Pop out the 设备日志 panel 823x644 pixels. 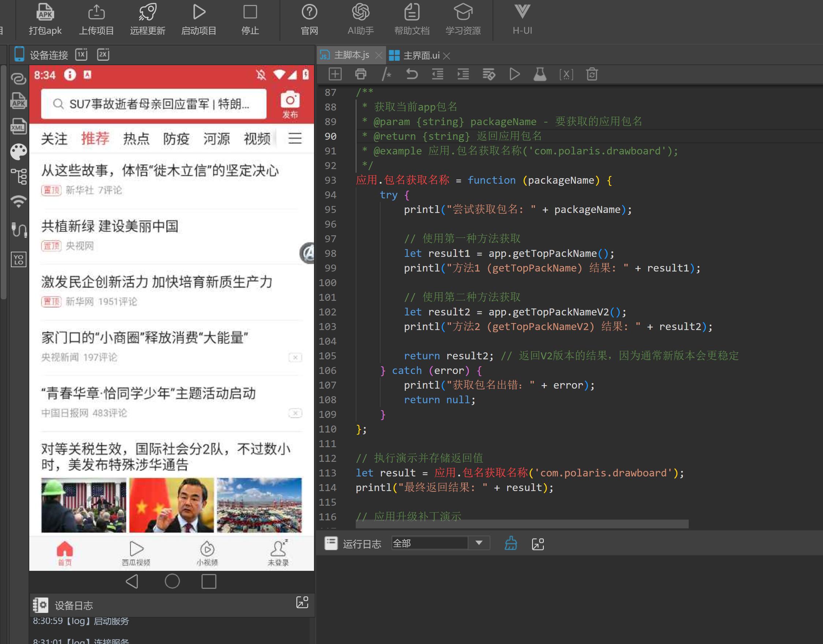click(x=302, y=602)
